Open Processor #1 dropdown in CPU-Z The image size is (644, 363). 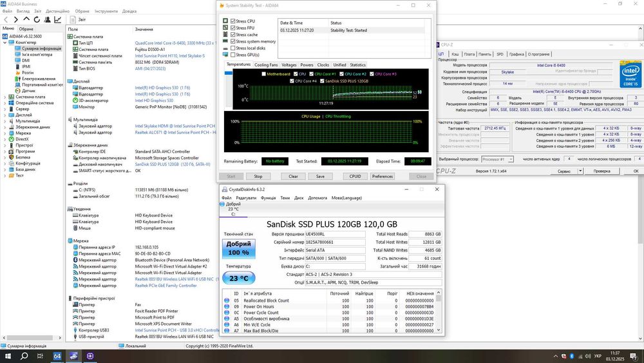point(511,159)
